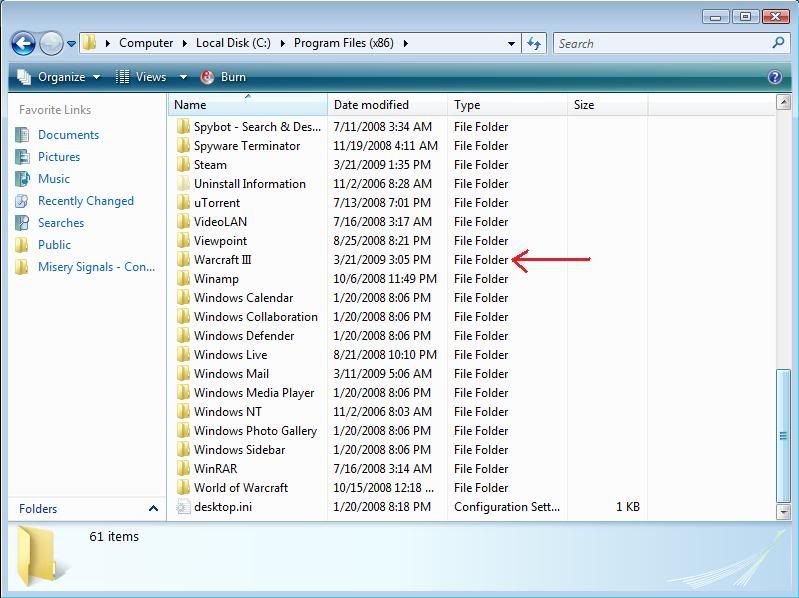Expand arrow after Program Files (x86) breadcrumb
This screenshot has width=799, height=598.
coord(406,44)
